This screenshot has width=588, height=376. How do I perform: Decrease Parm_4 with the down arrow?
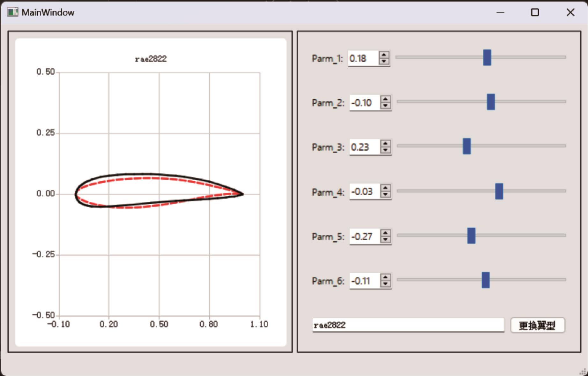(x=386, y=195)
